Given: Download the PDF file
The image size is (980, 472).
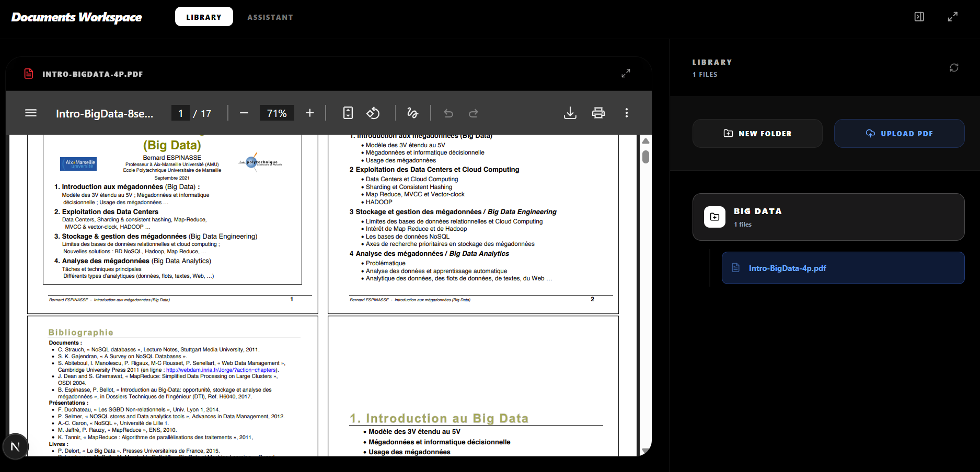Looking at the screenshot, I should pyautogui.click(x=570, y=113).
